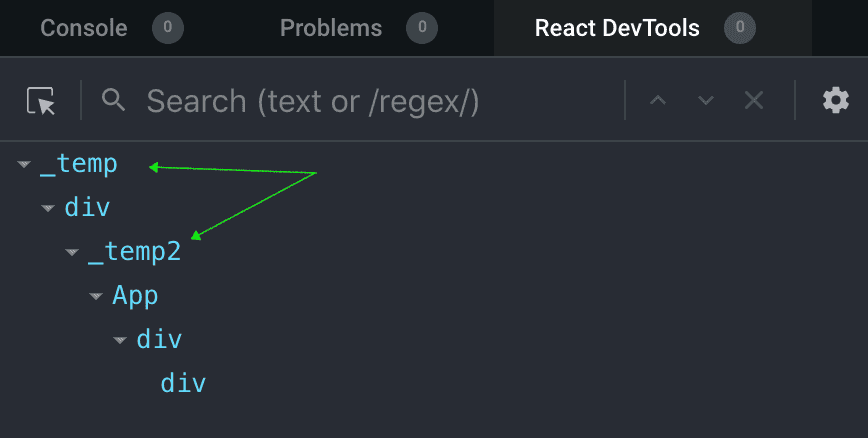This screenshot has height=438, width=868.
Task: Switch to the Console tab
Action: click(84, 28)
